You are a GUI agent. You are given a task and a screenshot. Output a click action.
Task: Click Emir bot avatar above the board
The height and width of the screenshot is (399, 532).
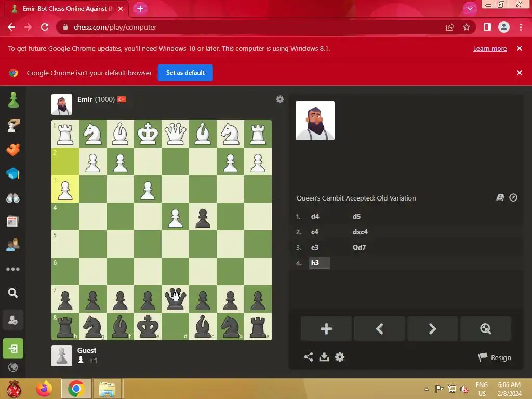[62, 104]
